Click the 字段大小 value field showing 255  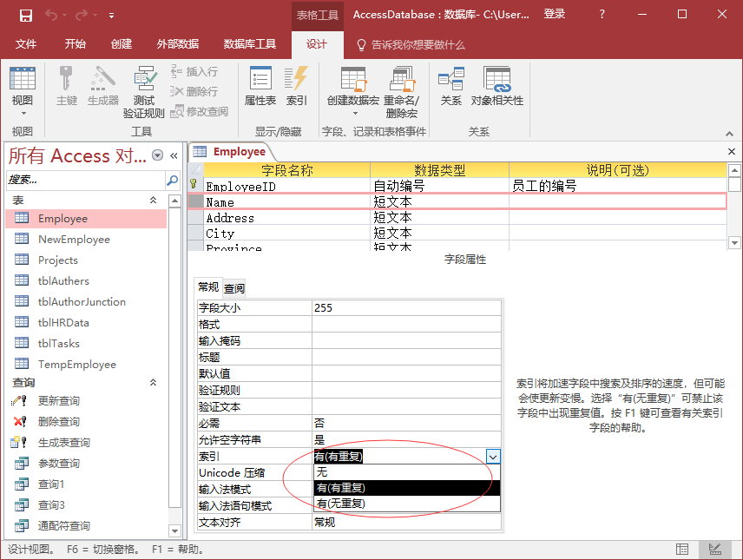[x=405, y=307]
